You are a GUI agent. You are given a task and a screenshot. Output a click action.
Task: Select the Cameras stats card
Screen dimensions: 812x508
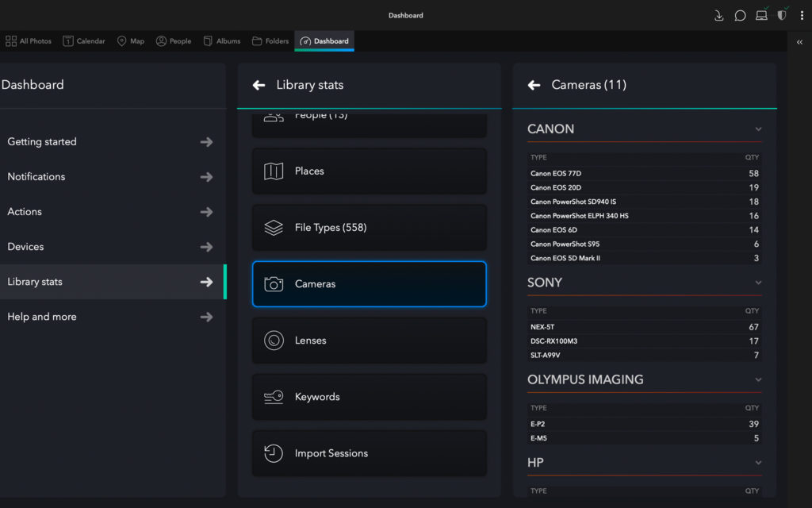[370, 284]
